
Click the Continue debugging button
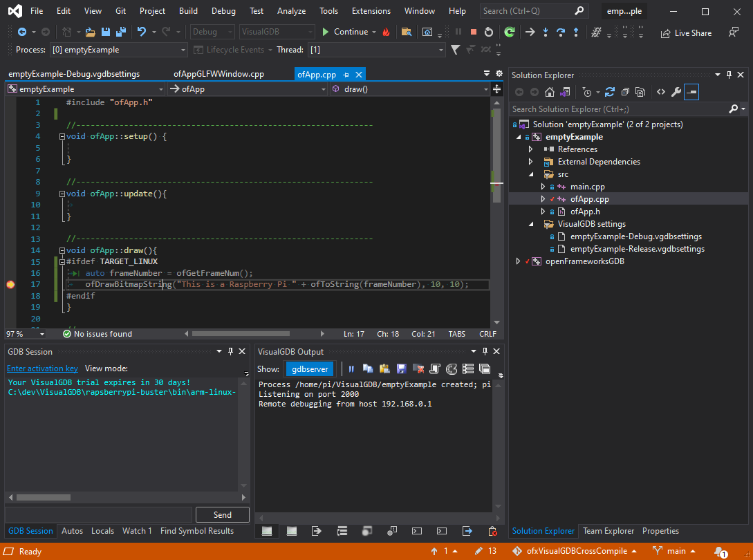tap(345, 32)
